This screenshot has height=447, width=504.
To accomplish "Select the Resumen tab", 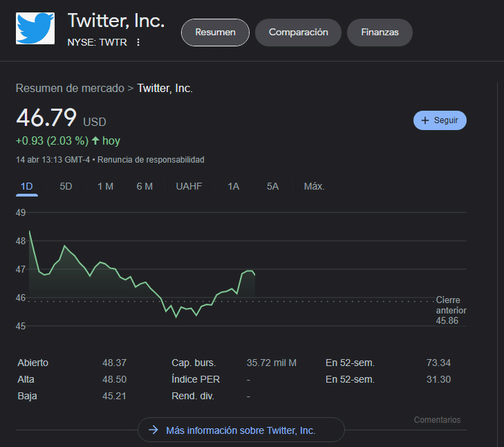I will pyautogui.click(x=215, y=33).
